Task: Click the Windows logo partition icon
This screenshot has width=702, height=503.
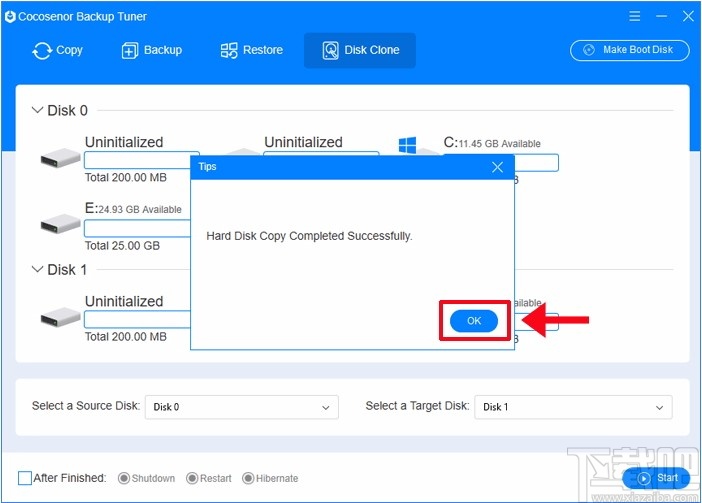Action: tap(407, 145)
